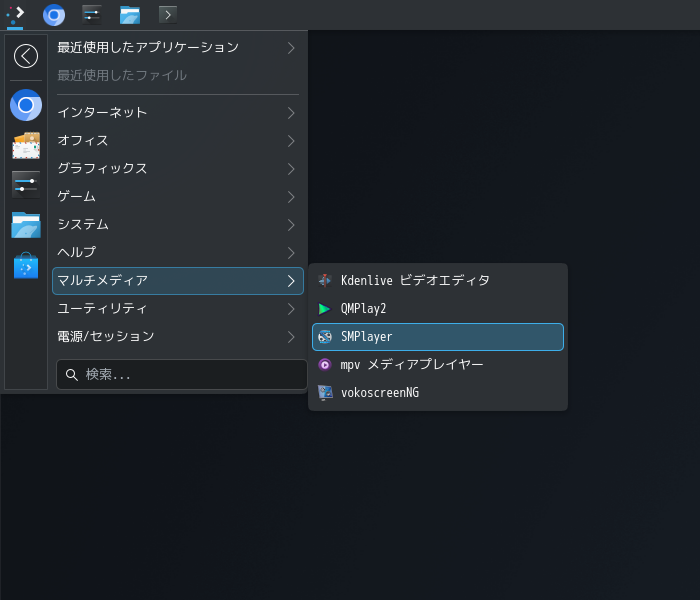The width and height of the screenshot is (700, 600).
Task: Open Discover shopping bag icon in sidebar
Action: click(26, 265)
